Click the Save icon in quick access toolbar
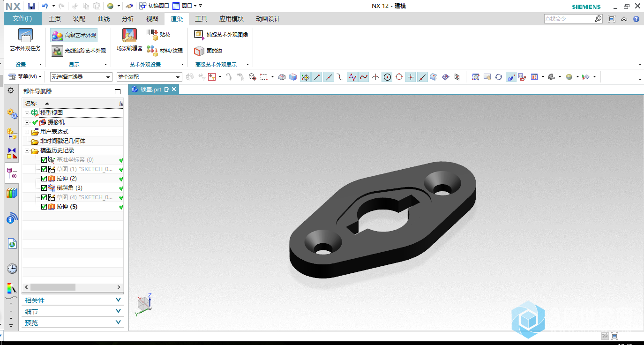 click(31, 6)
